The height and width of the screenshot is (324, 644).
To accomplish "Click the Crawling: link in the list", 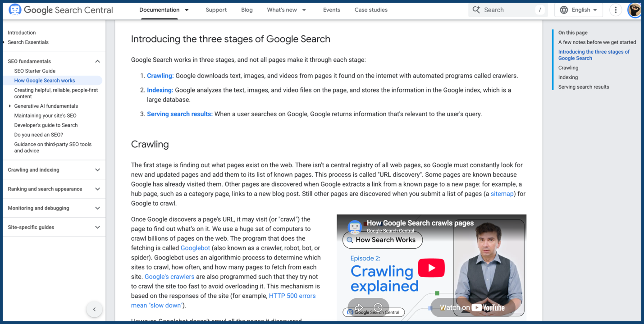I will pos(160,76).
